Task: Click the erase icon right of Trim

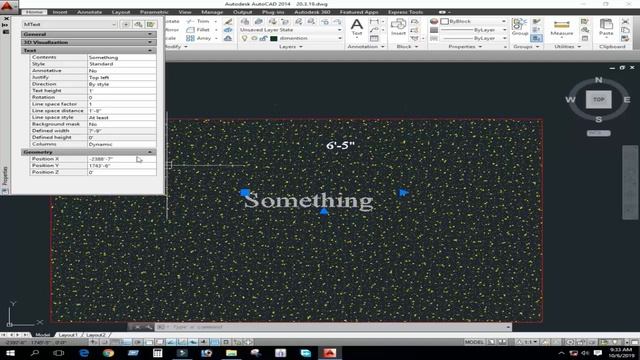Action: (228, 21)
